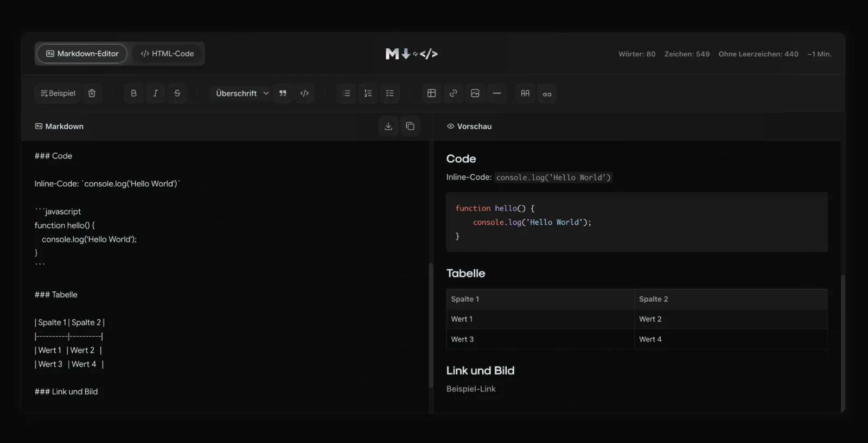Insert a horizontal rule
The height and width of the screenshot is (443, 868).
[497, 93]
